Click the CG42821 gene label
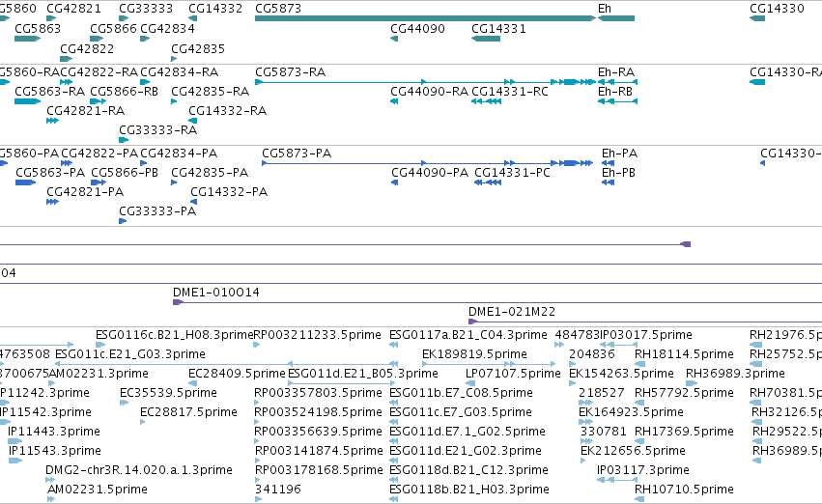Screen dimensions: 822x504 pos(73,9)
